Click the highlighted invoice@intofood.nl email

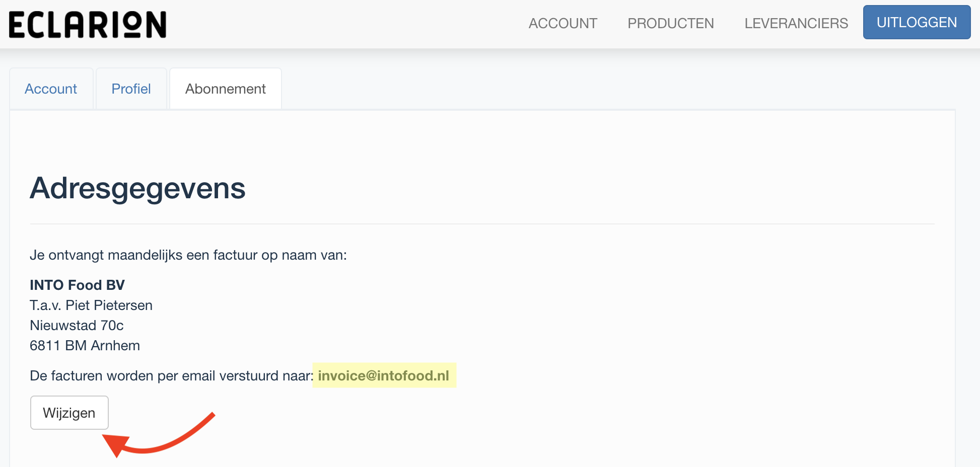click(x=384, y=375)
